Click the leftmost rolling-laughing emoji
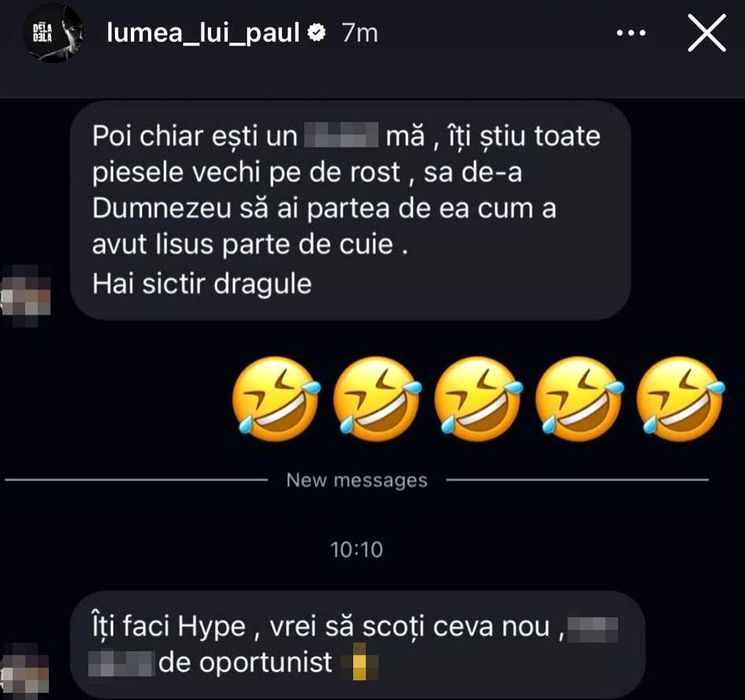This screenshot has height=700, width=745. point(276,398)
